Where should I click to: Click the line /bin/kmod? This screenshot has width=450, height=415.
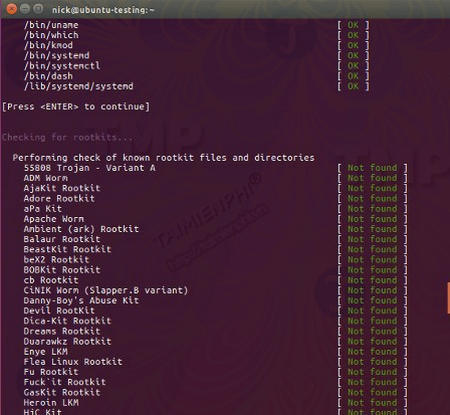48,45
